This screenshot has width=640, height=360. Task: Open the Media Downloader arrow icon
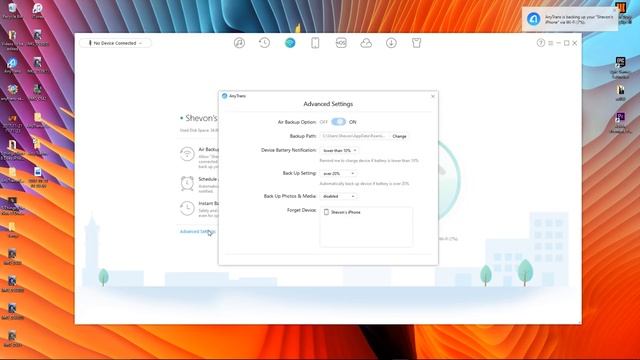pyautogui.click(x=391, y=43)
